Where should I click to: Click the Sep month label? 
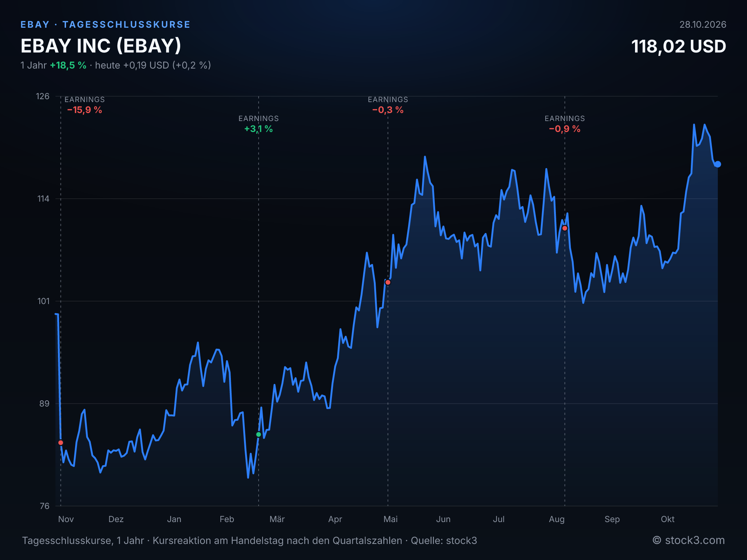[612, 519]
